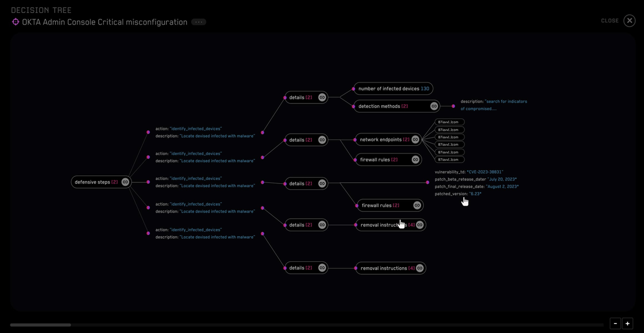The width and height of the screenshot is (644, 333).
Task: Click the crosshair target icon beside title
Action: (16, 22)
